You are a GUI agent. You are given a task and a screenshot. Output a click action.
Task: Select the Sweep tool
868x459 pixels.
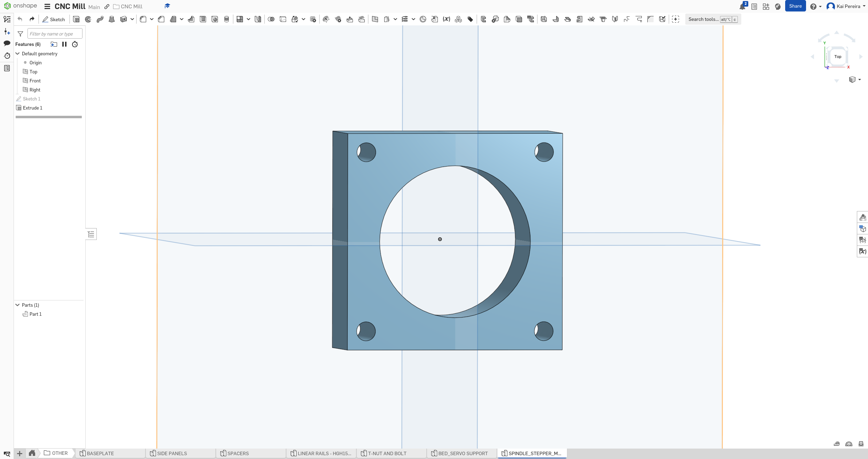(x=100, y=19)
